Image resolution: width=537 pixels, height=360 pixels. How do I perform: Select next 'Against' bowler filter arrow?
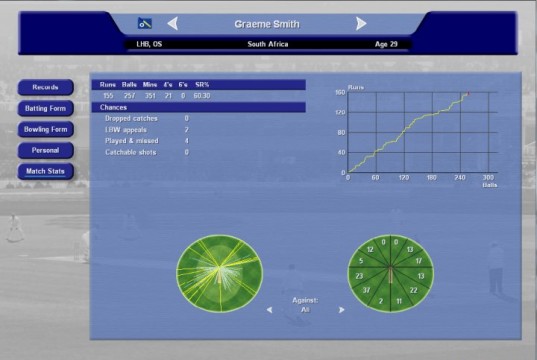pos(341,310)
